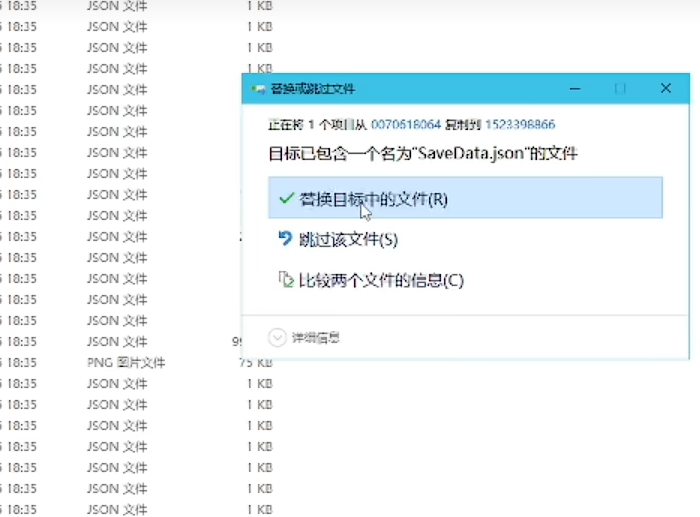Viewport: 700px width, 517px height.
Task: Select 跳过该文件(S) to skip file
Action: tap(348, 239)
